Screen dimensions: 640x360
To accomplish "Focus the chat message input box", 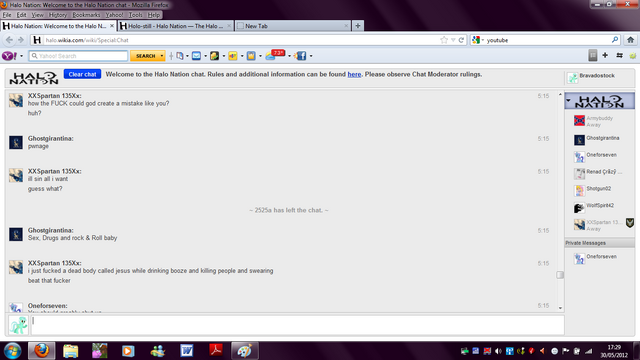I will click(298, 325).
